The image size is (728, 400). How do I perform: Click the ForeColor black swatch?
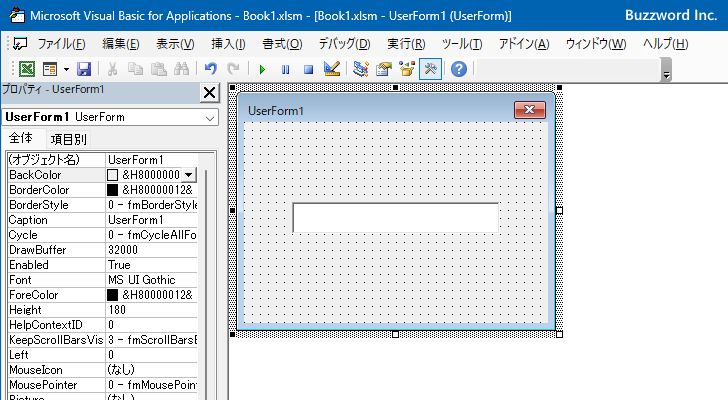pyautogui.click(x=112, y=295)
